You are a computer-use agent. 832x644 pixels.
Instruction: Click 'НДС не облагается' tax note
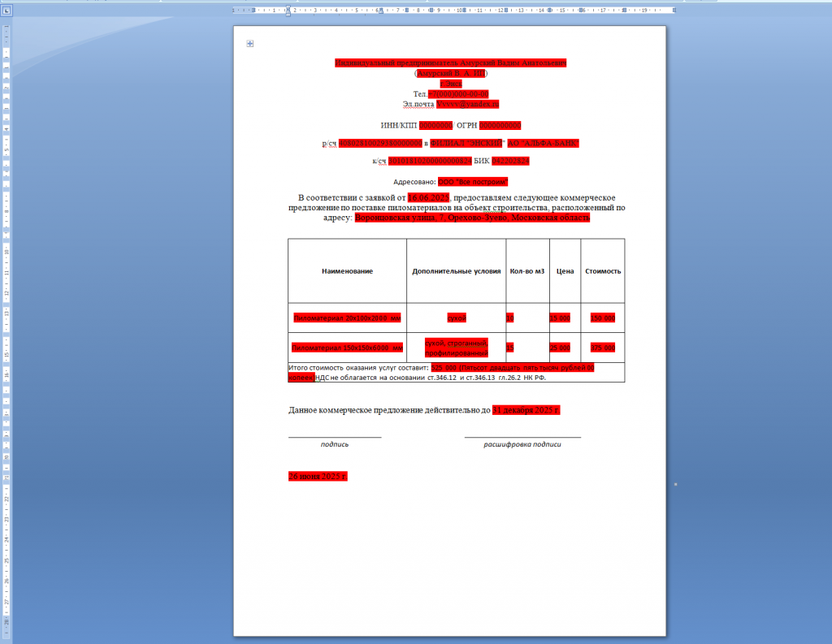pyautogui.click(x=345, y=378)
